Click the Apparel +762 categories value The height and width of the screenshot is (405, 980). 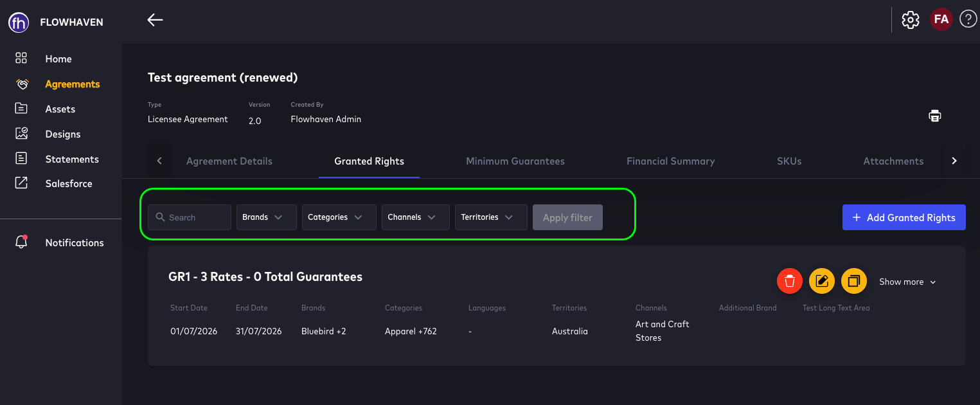click(x=411, y=332)
